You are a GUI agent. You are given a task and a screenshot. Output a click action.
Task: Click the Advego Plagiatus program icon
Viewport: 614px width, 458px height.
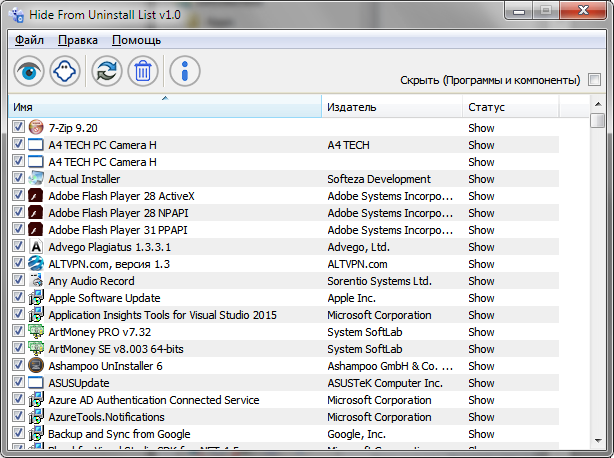36,247
